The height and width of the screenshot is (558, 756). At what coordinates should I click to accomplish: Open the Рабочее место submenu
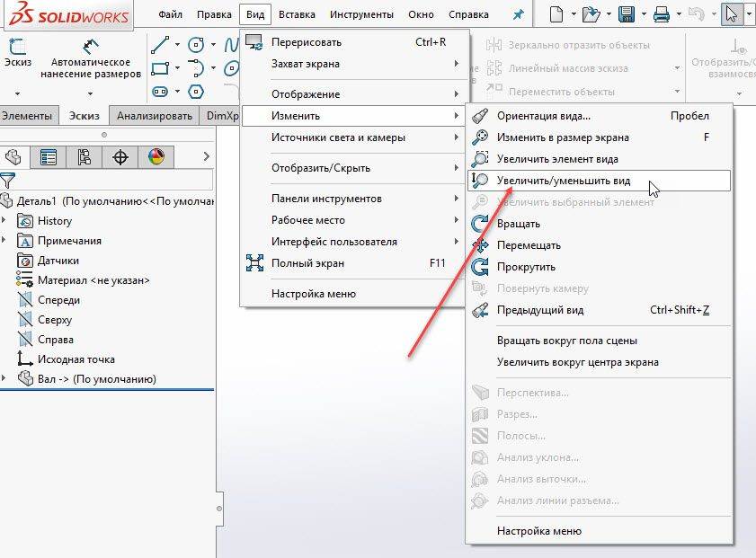354,220
